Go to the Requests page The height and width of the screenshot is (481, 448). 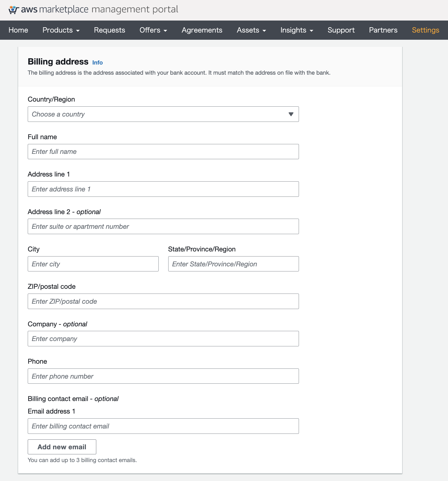(x=110, y=30)
